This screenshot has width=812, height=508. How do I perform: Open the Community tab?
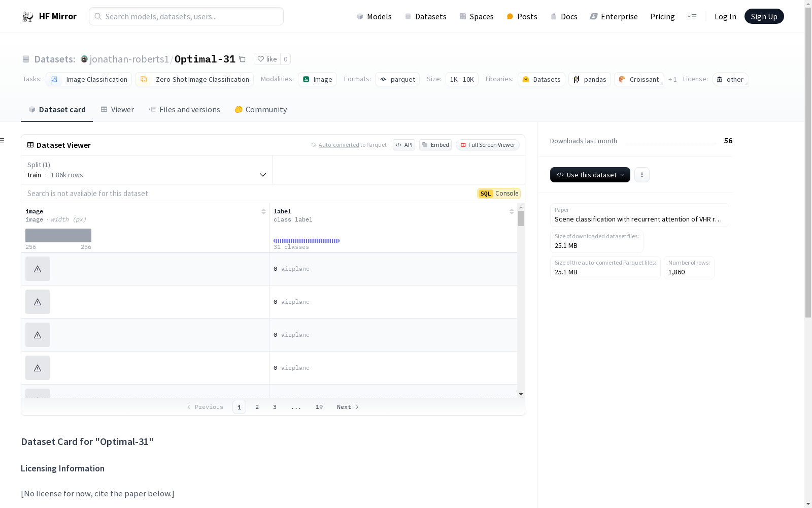point(261,109)
